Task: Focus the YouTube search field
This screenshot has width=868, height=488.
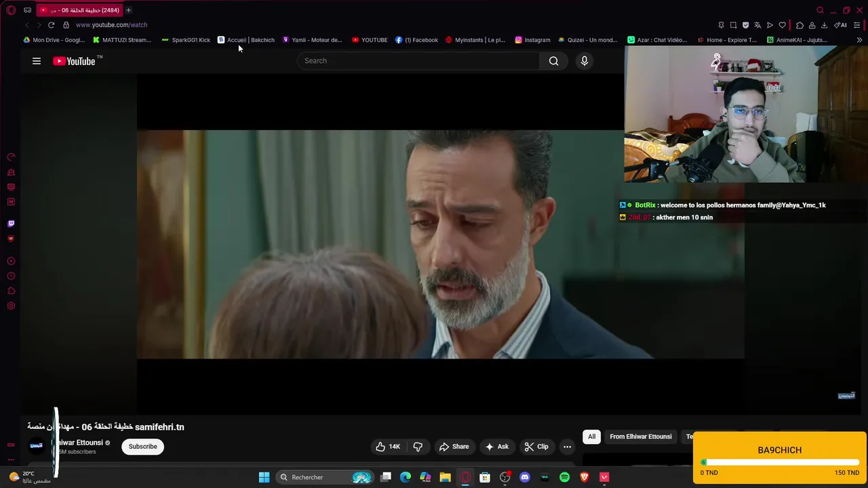Action: coord(418,61)
